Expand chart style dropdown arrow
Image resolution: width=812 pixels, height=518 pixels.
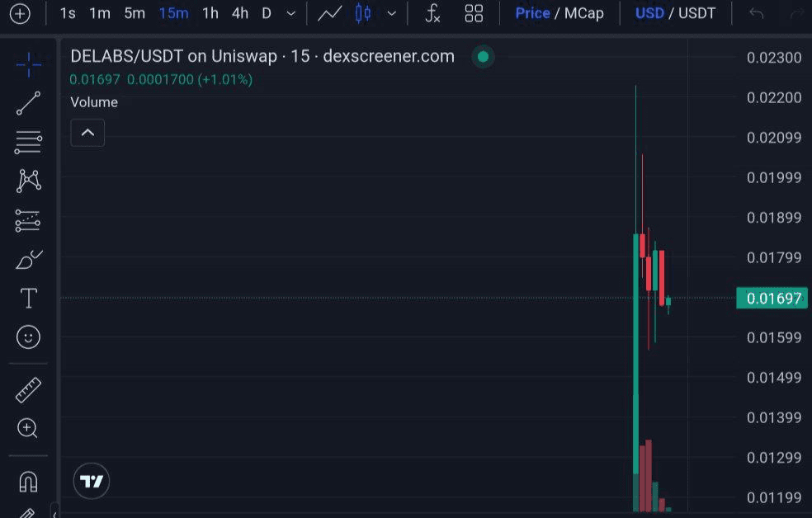(392, 13)
